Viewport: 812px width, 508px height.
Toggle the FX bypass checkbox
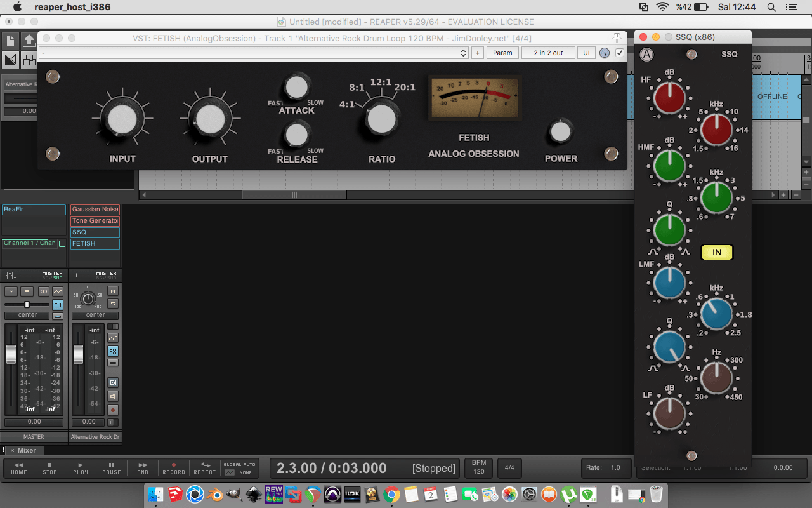(x=620, y=53)
